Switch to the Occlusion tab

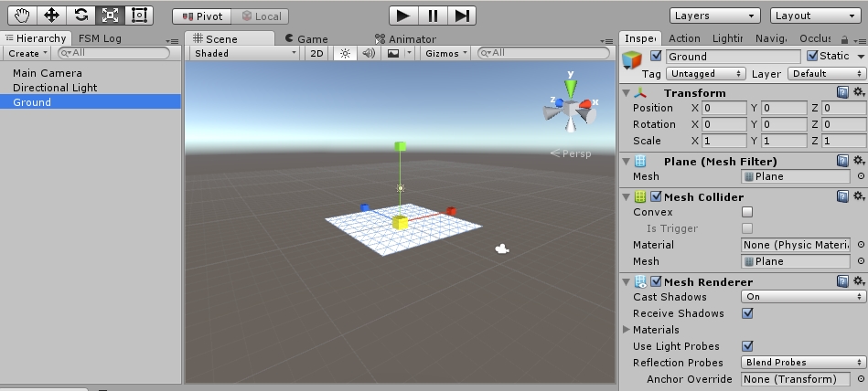815,38
